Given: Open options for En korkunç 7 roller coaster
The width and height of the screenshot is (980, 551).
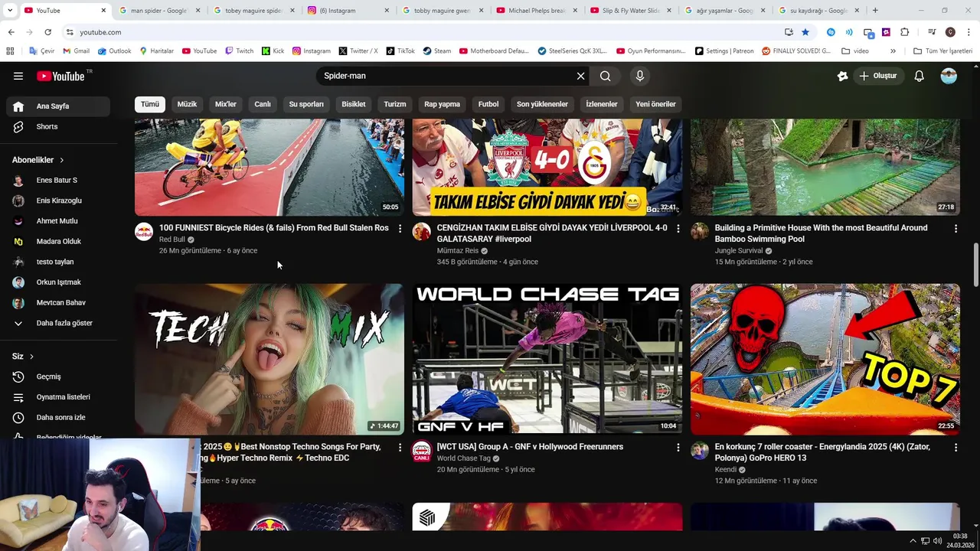Looking at the screenshot, I should 955,448.
